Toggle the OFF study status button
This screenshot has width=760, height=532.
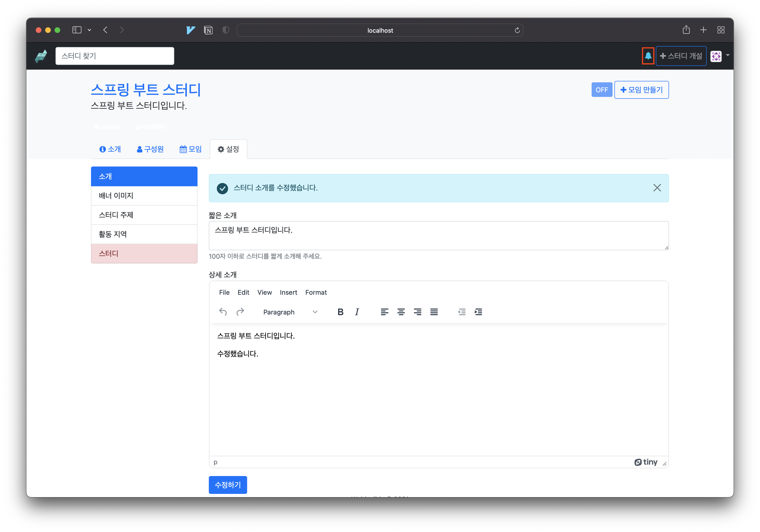[602, 90]
